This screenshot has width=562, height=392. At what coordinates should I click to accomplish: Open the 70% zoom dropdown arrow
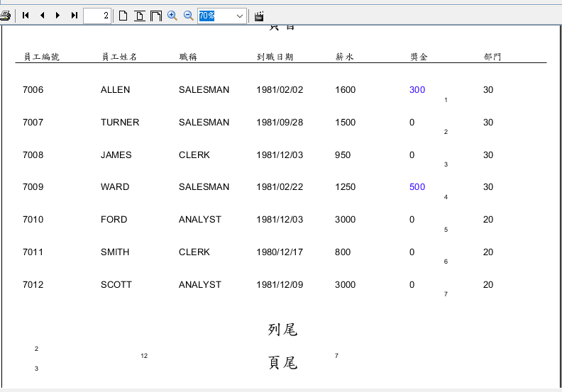click(x=239, y=16)
